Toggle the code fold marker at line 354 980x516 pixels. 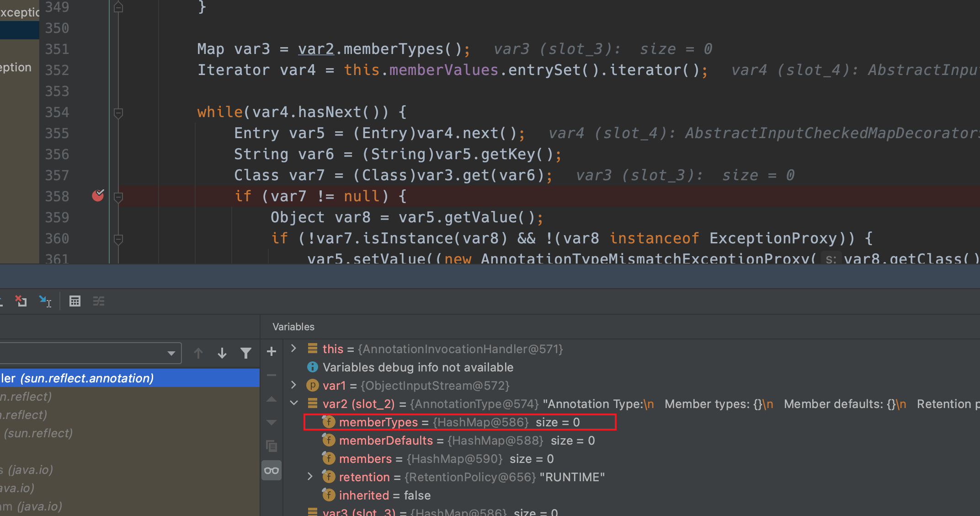118,113
